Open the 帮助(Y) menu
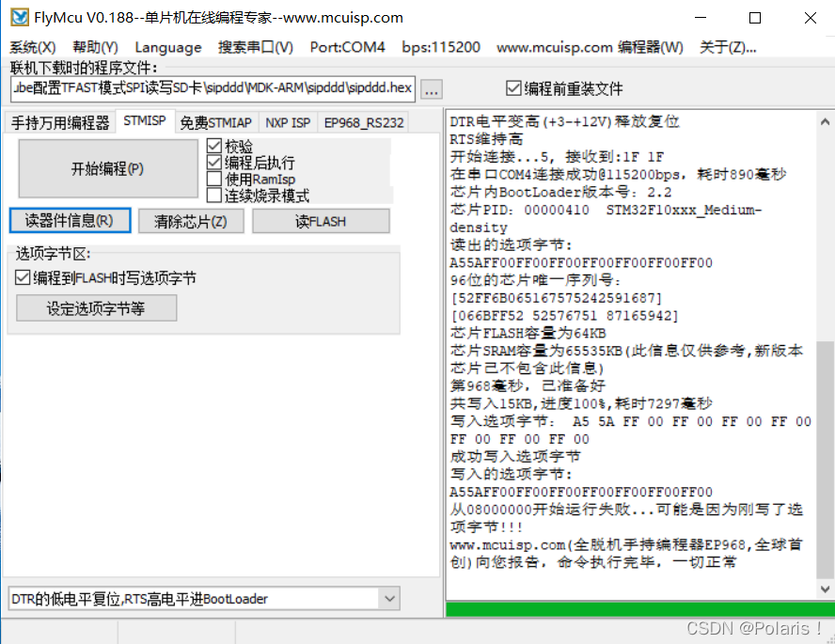Viewport: 835px width, 644px height. (x=95, y=47)
